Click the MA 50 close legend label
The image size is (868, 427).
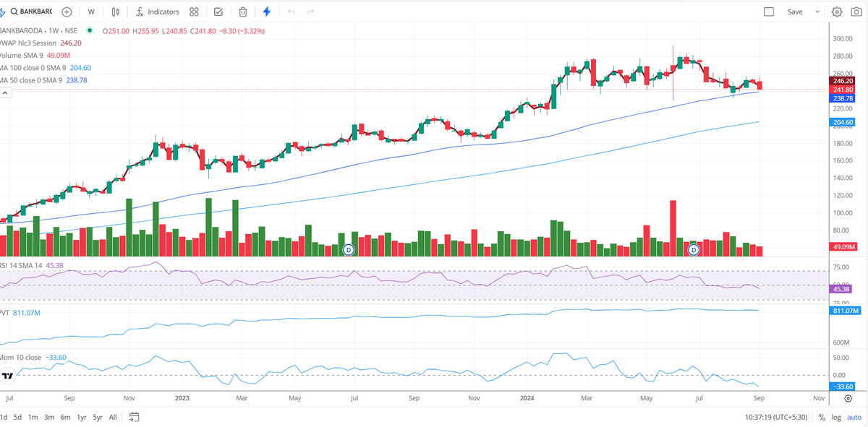pos(31,79)
